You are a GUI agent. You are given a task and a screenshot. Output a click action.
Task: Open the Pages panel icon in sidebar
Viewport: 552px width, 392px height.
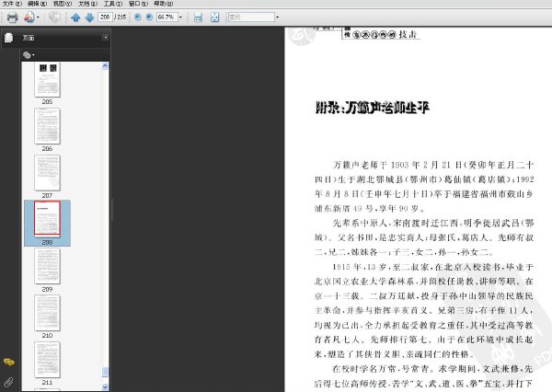pyautogui.click(x=9, y=38)
